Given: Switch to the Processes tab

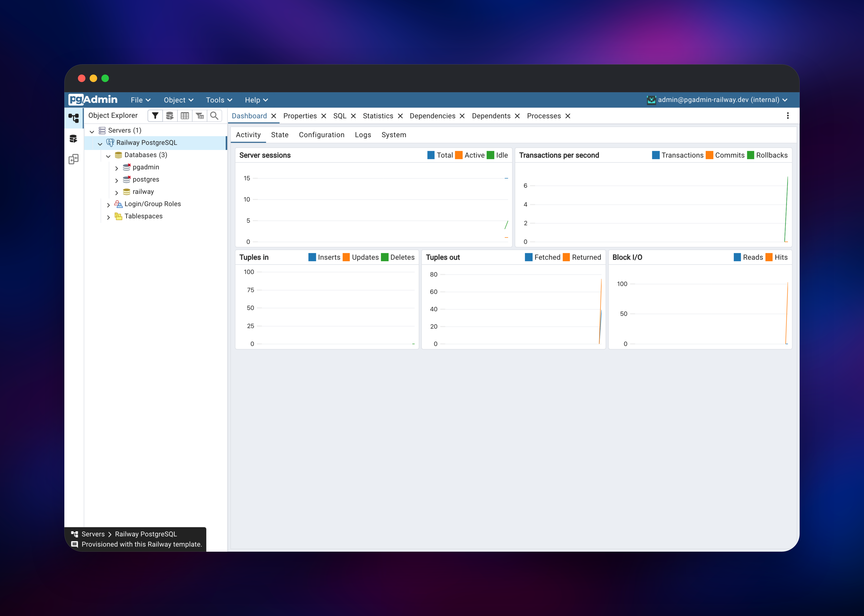Looking at the screenshot, I should pyautogui.click(x=544, y=116).
